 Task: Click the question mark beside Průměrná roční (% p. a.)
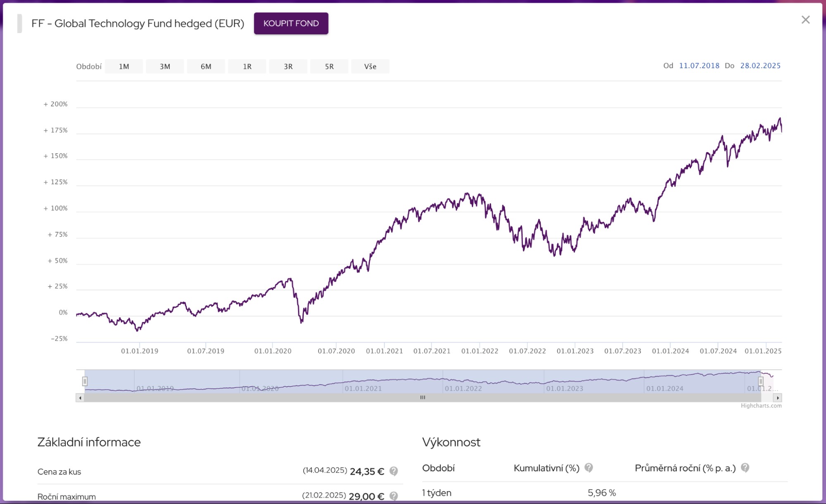point(746,467)
